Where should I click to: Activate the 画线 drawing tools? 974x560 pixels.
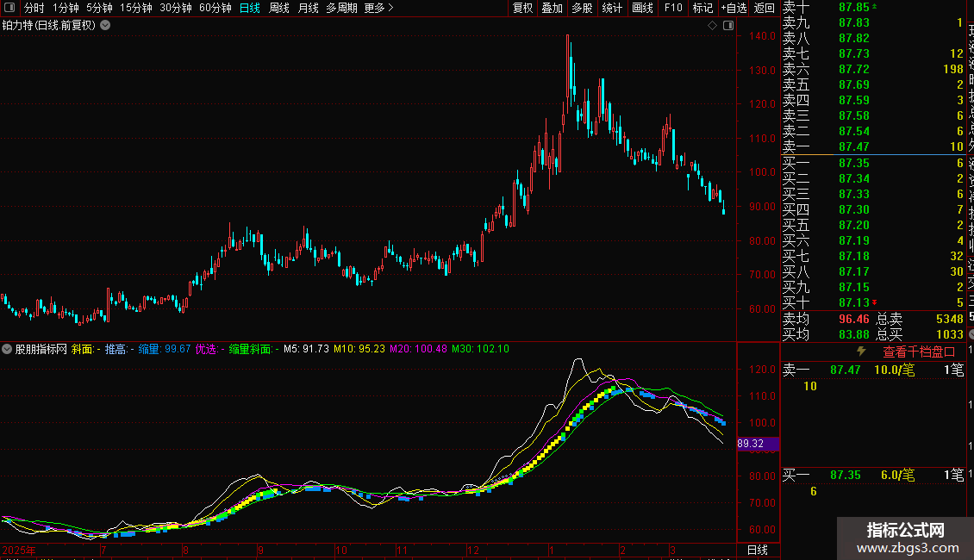pos(642,8)
